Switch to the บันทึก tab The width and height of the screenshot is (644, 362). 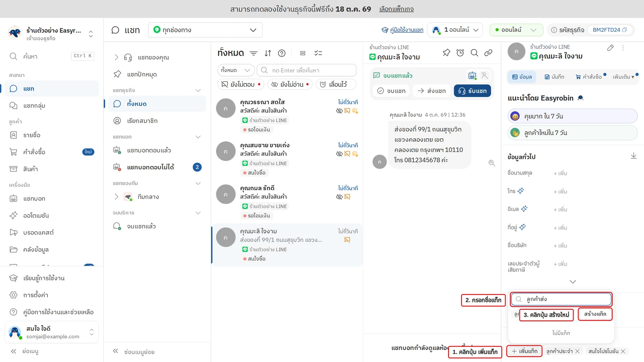point(554,77)
